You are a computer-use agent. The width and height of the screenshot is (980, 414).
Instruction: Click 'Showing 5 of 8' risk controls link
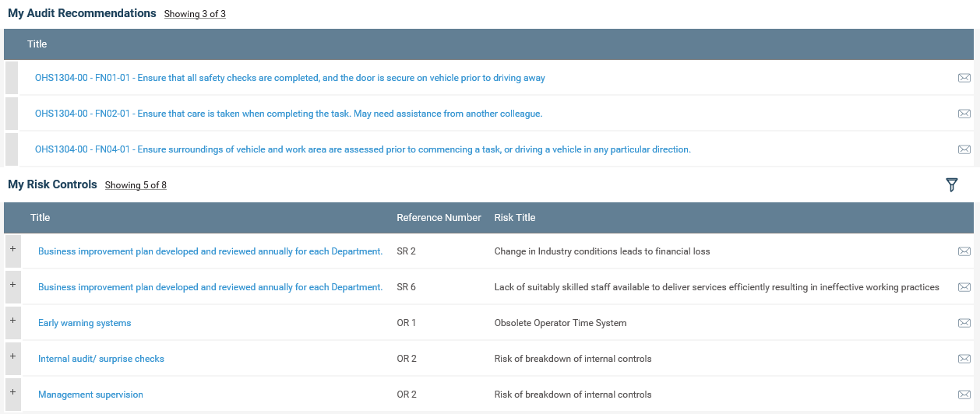136,185
